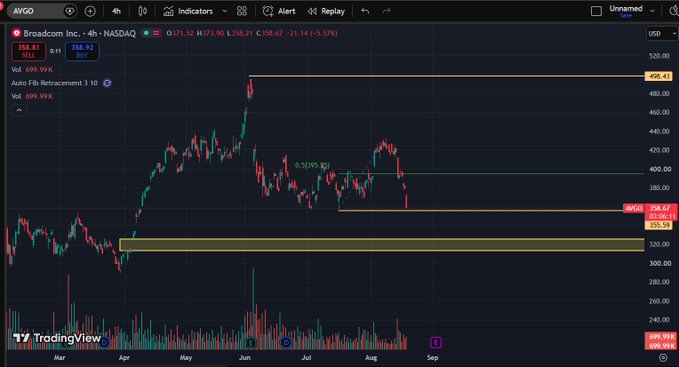Start bar Replay mode

[326, 11]
